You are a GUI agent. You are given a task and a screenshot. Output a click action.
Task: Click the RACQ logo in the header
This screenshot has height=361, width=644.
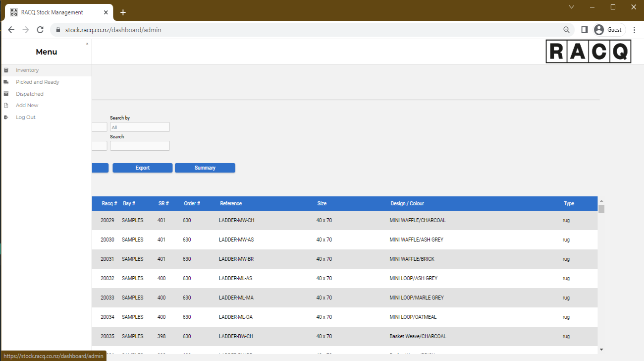[x=588, y=52]
